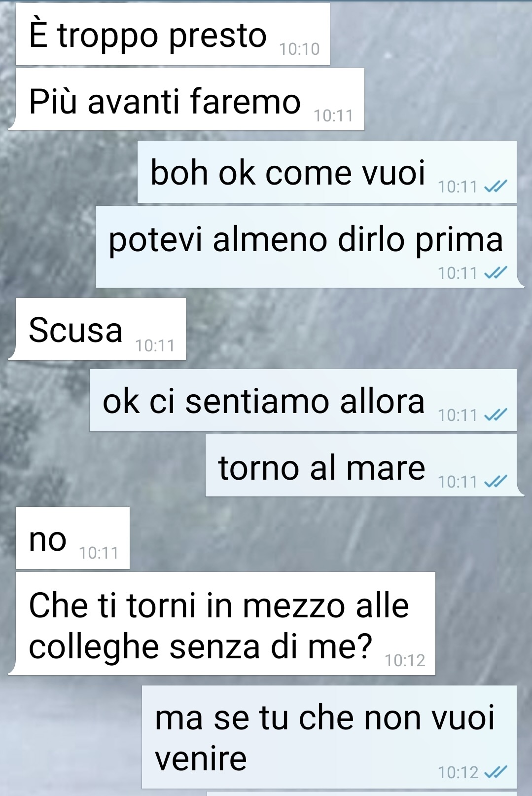Tap the 'Che ti torni in mezzo alle colleghe' message
Image resolution: width=532 pixels, height=796 pixels.
click(x=222, y=624)
